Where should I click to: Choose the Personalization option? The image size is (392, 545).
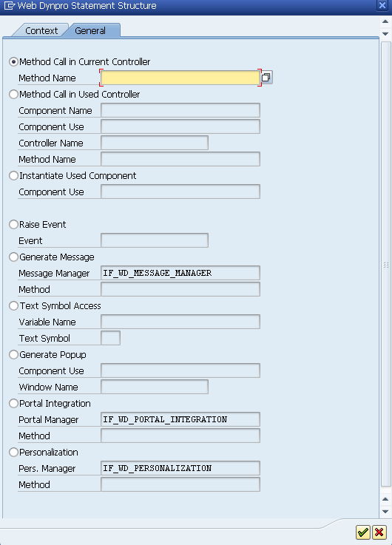tap(13, 453)
